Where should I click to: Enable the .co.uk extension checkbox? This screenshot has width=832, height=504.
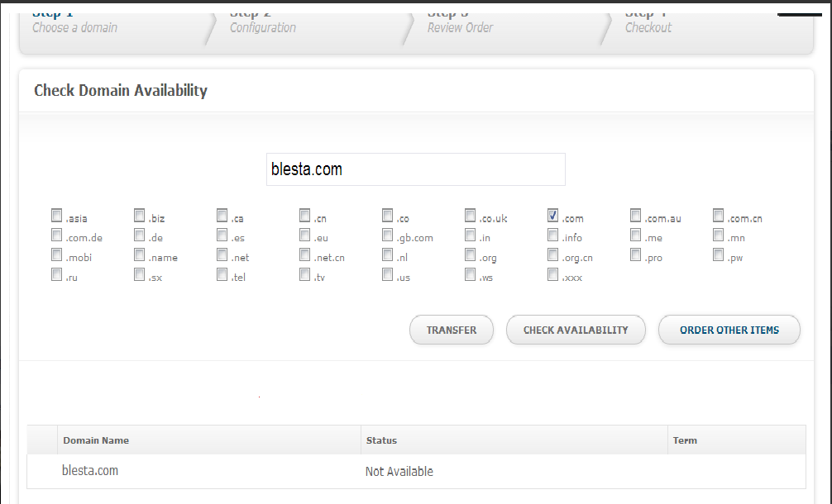[471, 215]
